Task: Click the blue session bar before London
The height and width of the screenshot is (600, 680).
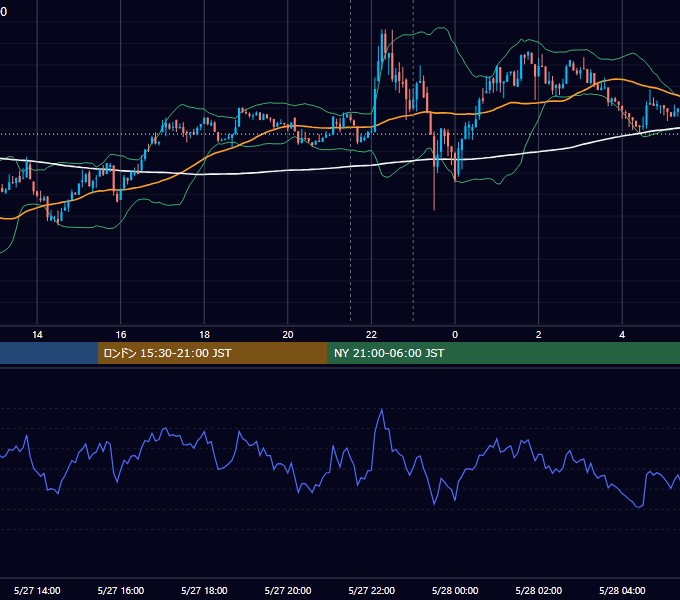Action: coord(49,353)
